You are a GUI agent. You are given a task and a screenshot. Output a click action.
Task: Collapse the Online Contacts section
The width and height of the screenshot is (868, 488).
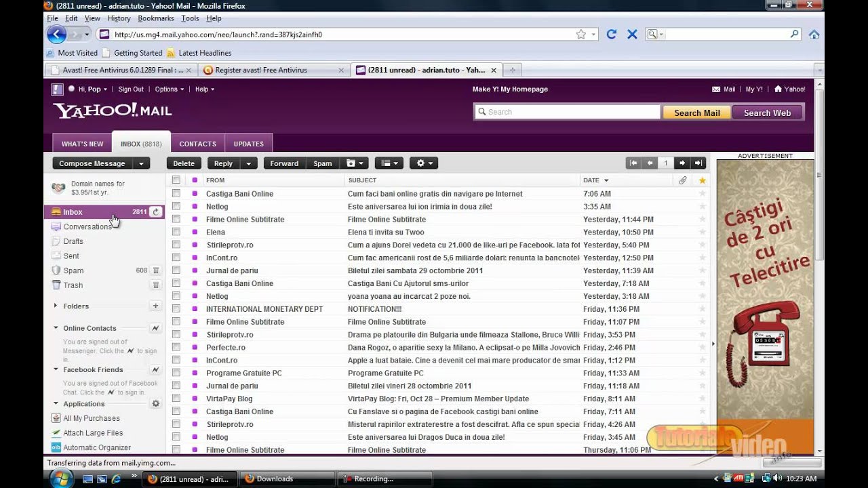pos(56,328)
